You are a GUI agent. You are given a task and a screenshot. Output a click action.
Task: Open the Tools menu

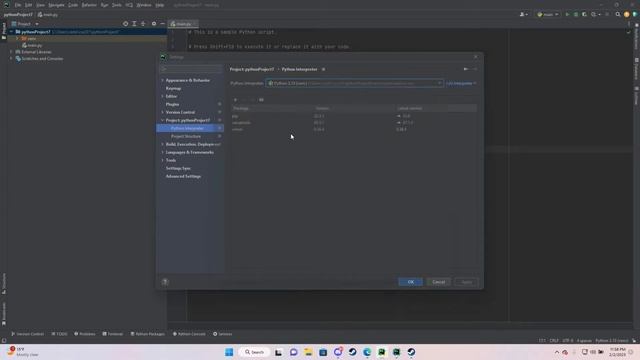[x=117, y=5]
